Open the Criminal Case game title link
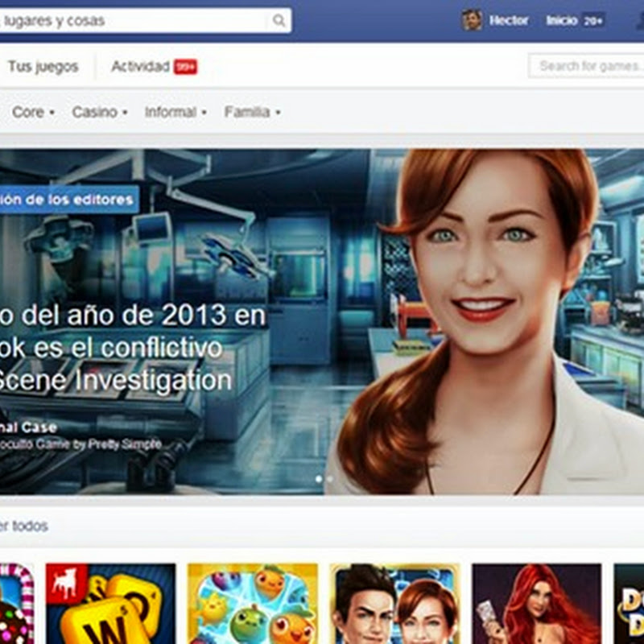This screenshot has width=644, height=644. [x=28, y=427]
